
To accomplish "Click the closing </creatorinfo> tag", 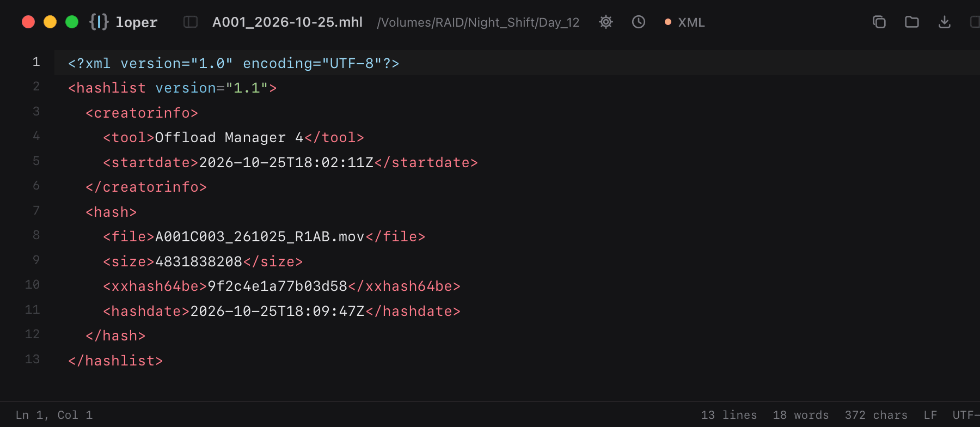I will [x=146, y=187].
